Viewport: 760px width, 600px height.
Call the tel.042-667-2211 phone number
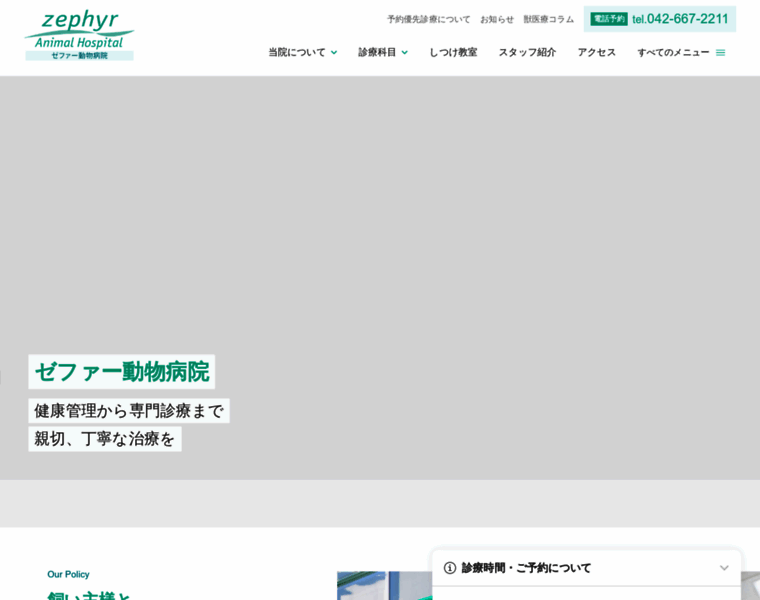tap(680, 19)
